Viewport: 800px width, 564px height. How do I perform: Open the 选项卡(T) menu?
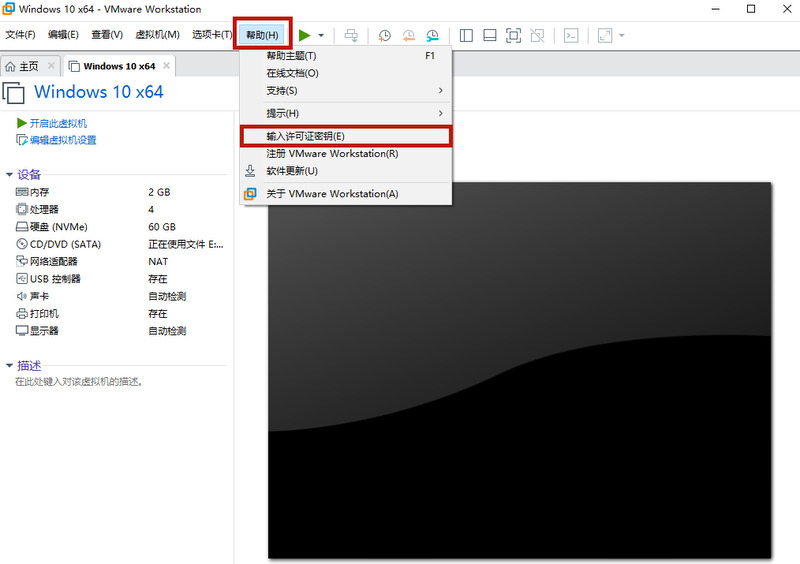pyautogui.click(x=212, y=35)
